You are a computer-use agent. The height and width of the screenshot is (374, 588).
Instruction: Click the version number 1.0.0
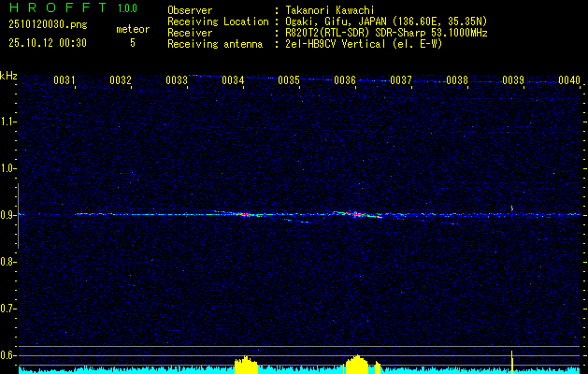click(127, 8)
